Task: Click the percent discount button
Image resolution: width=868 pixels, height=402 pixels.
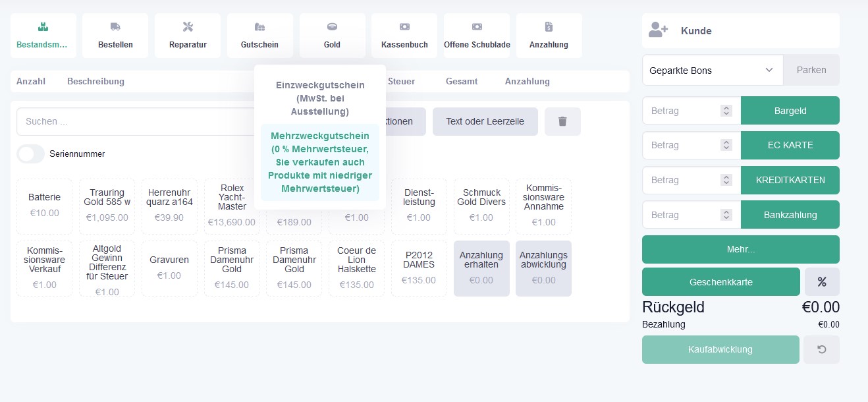Action: click(x=821, y=282)
